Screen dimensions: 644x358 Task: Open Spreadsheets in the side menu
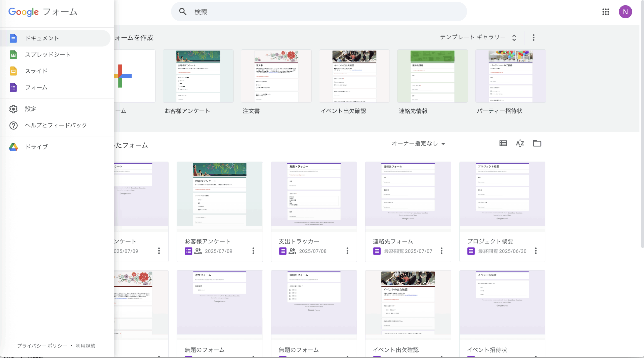[x=55, y=55]
